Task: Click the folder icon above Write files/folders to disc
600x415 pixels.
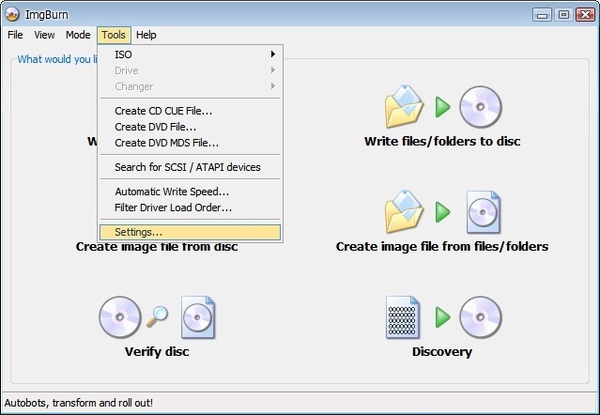Action: click(404, 107)
